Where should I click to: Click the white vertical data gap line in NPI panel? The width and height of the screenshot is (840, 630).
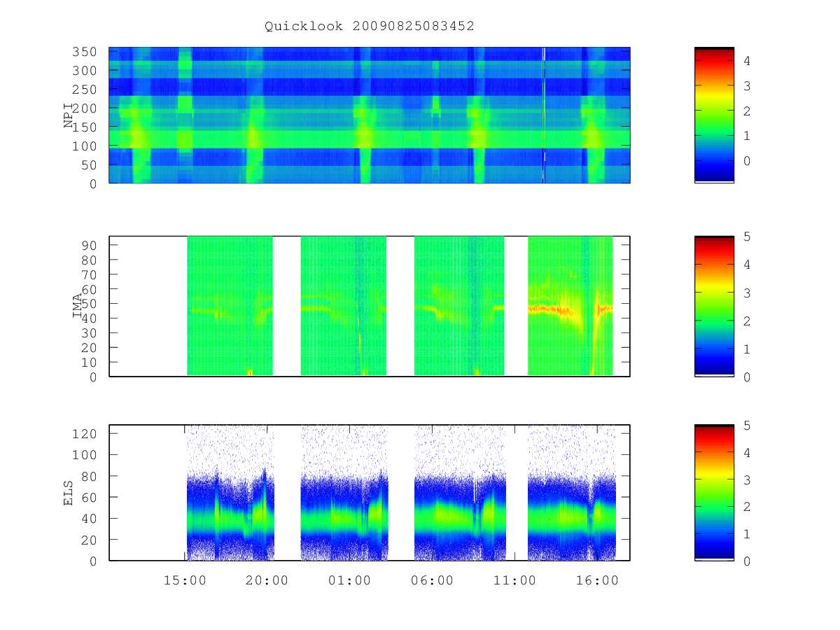coord(544,115)
